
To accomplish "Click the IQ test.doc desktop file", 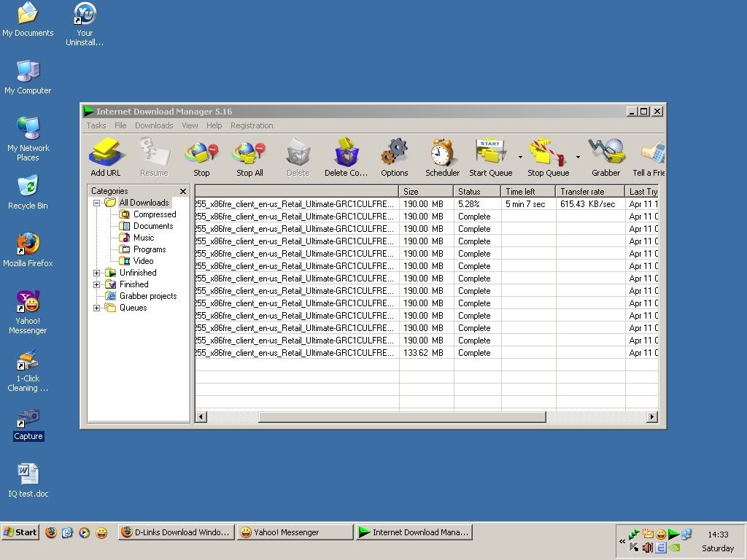I will (28, 480).
